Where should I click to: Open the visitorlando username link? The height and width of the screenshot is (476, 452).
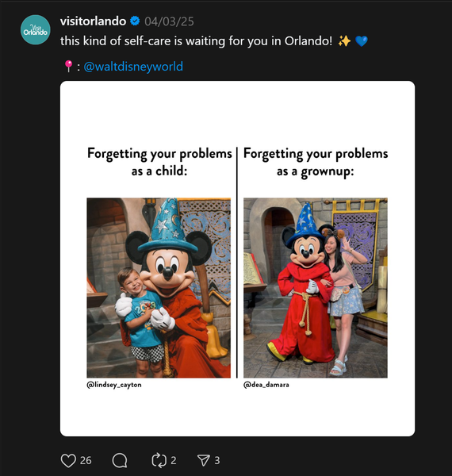pos(93,21)
